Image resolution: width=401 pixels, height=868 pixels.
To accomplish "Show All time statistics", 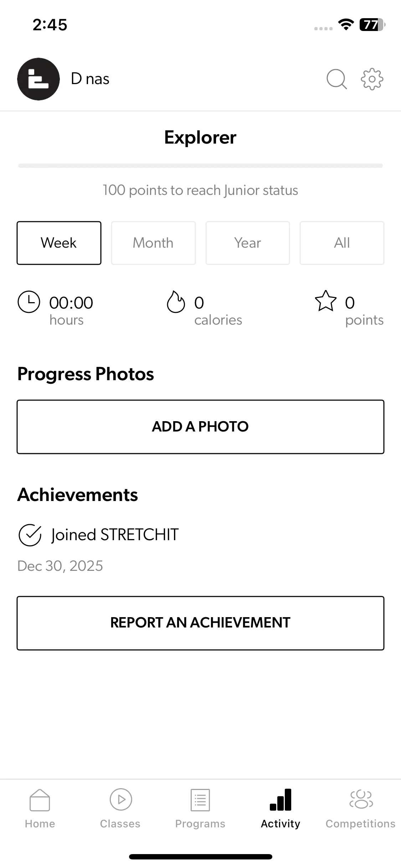I will click(342, 243).
